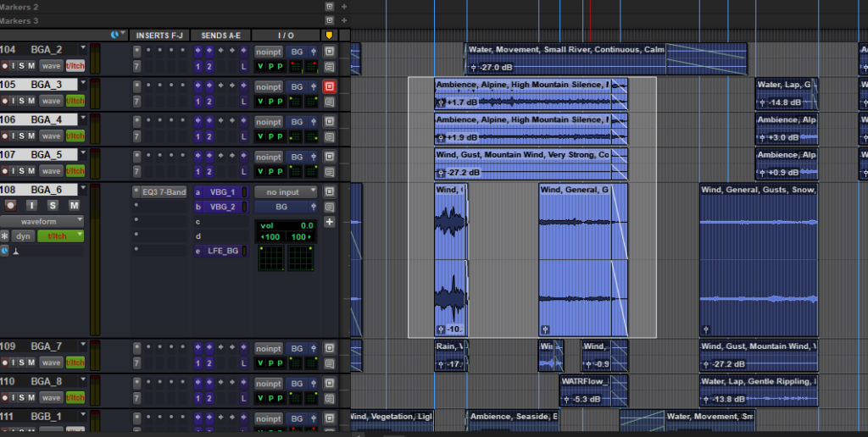Viewport: 868px width, 437px height.
Task: Open BGA_6 track name dropdown arrow
Action: pos(83,189)
